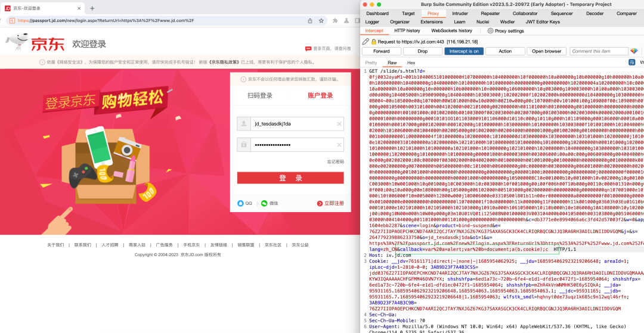
Task: Bookmark the page with the star icon
Action: (x=321, y=20)
